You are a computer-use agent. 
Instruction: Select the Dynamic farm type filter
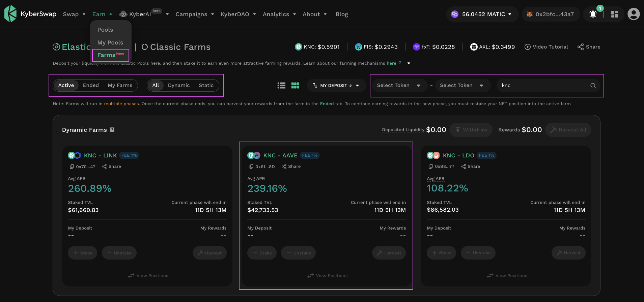pos(179,85)
